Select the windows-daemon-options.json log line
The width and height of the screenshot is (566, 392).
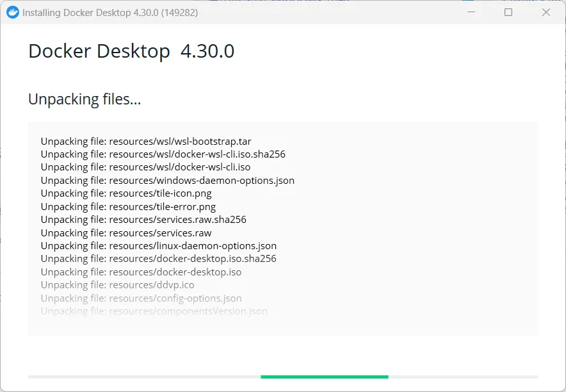[x=168, y=181]
